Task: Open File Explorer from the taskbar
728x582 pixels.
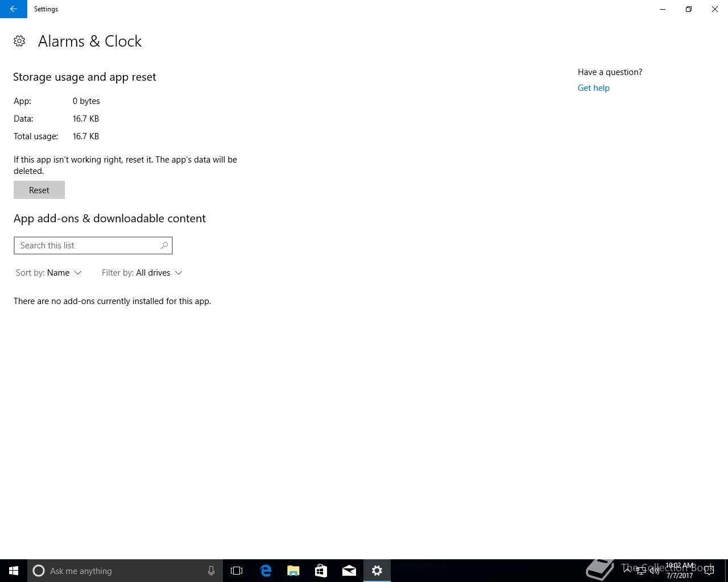Action: 293,571
